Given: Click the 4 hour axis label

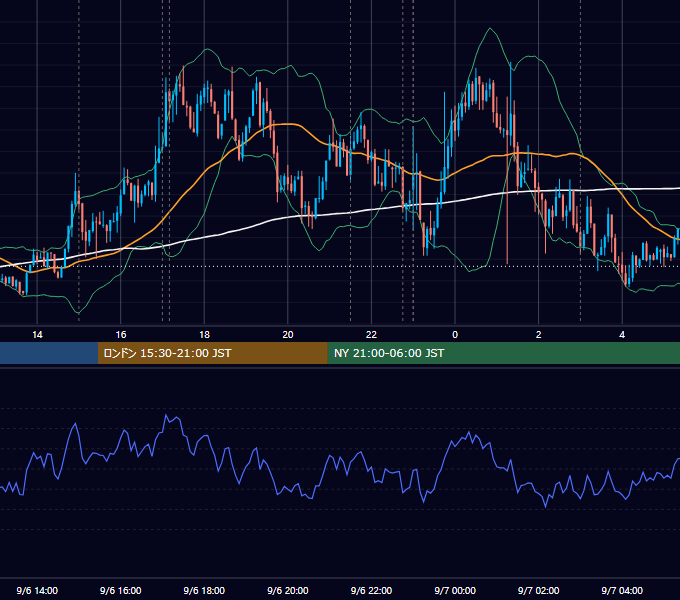Looking at the screenshot, I should click(622, 335).
